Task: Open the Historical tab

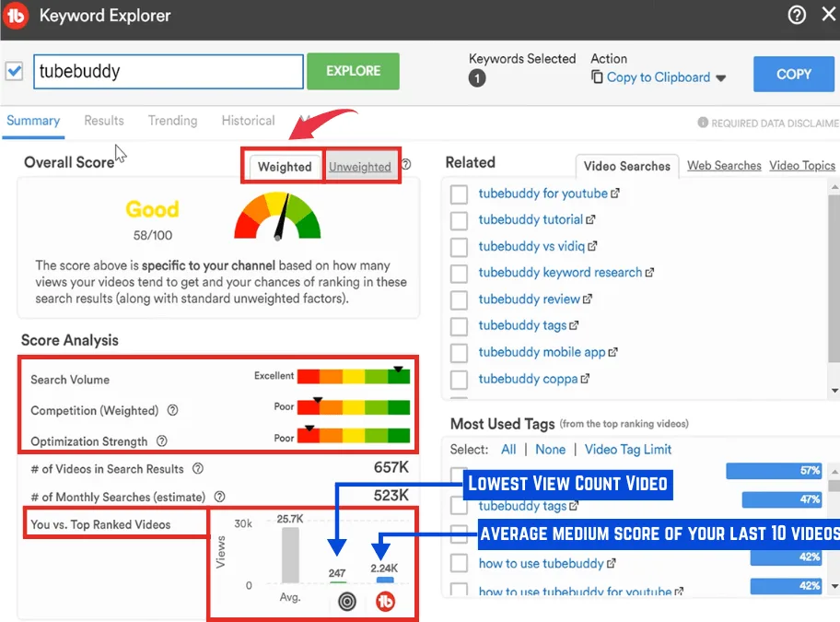Action: (x=248, y=121)
